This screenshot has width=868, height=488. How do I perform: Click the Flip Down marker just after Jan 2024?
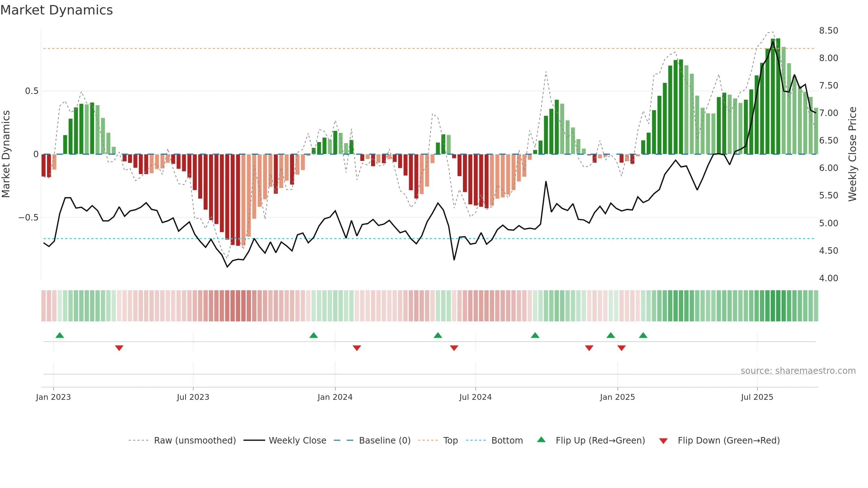(x=357, y=348)
